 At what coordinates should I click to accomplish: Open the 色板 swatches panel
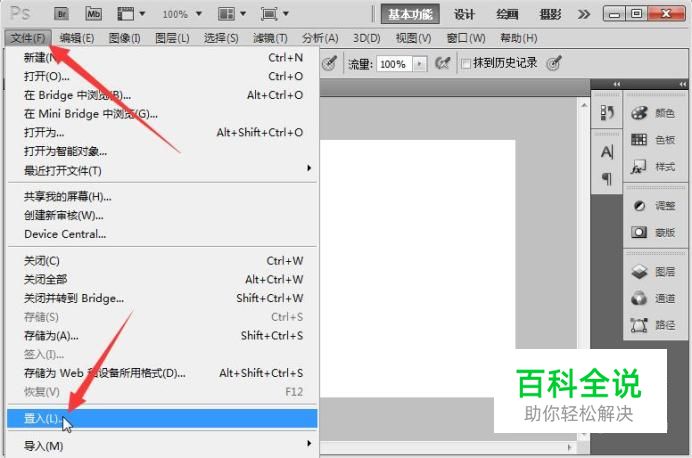point(654,140)
